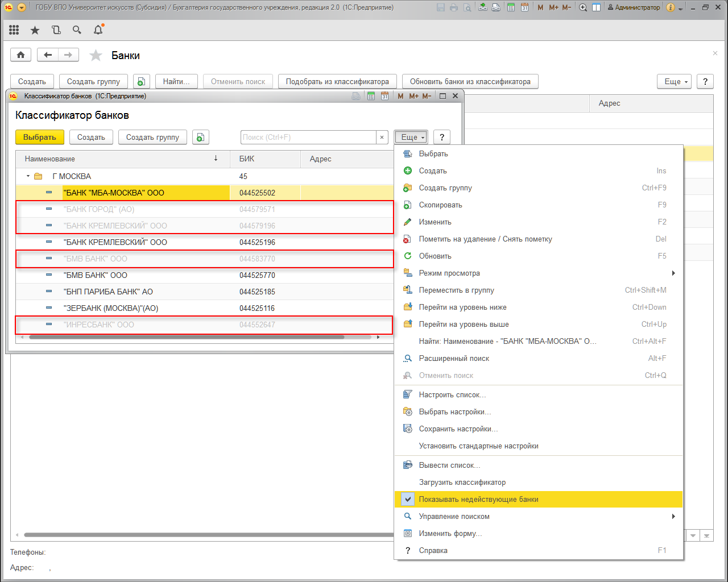The image size is (728, 582).
Task: Open dropdown arrow beside info icon
Action: click(680, 8)
